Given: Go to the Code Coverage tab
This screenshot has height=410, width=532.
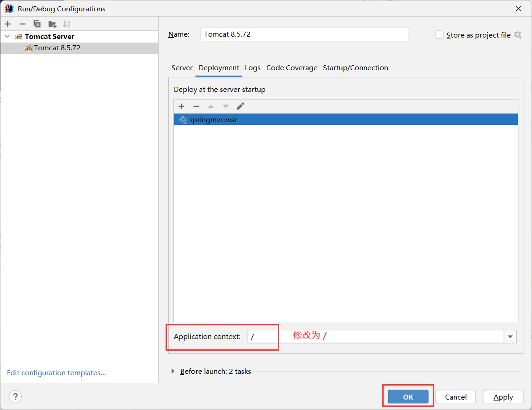Looking at the screenshot, I should tap(292, 68).
